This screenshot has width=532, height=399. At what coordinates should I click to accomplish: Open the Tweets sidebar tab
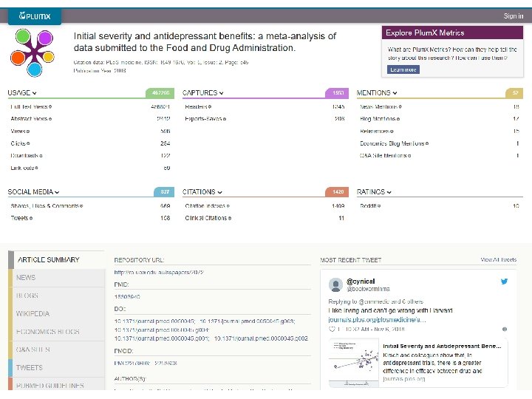(x=30, y=367)
